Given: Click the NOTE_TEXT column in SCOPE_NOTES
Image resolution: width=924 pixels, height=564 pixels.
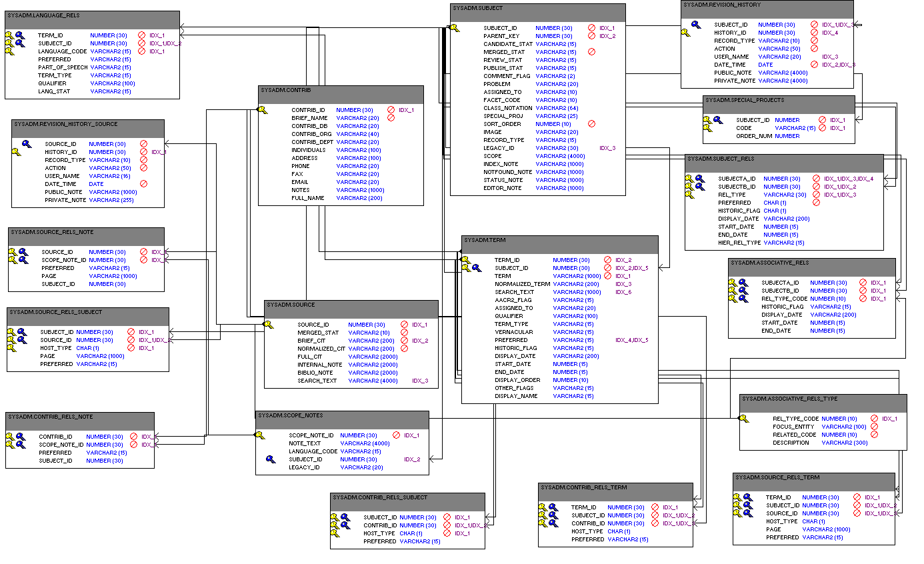Looking at the screenshot, I should (305, 443).
